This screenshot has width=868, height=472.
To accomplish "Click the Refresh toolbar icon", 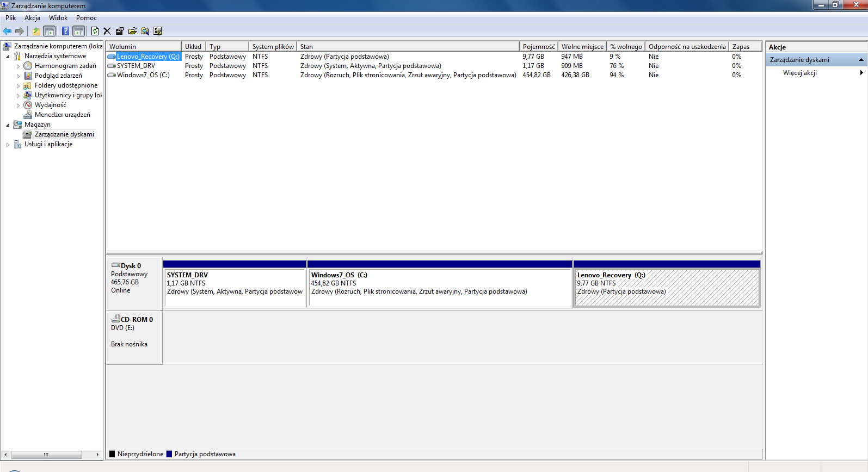I will (95, 32).
